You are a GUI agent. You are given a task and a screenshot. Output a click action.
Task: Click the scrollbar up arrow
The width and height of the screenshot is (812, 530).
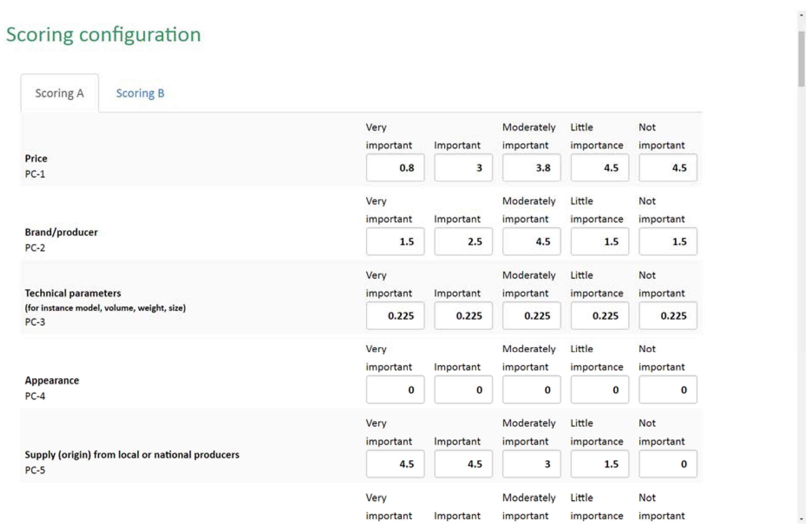click(801, 15)
